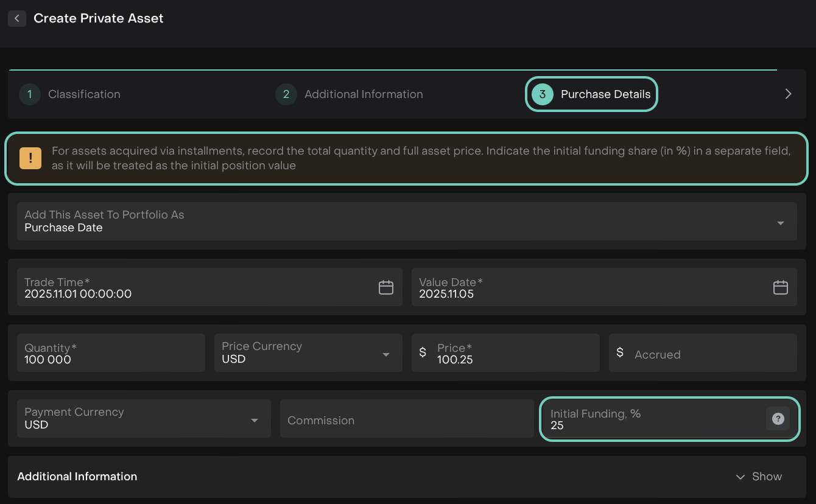Viewport: 816px width, 504px height.
Task: Click the Quantity input field
Action: click(x=111, y=354)
